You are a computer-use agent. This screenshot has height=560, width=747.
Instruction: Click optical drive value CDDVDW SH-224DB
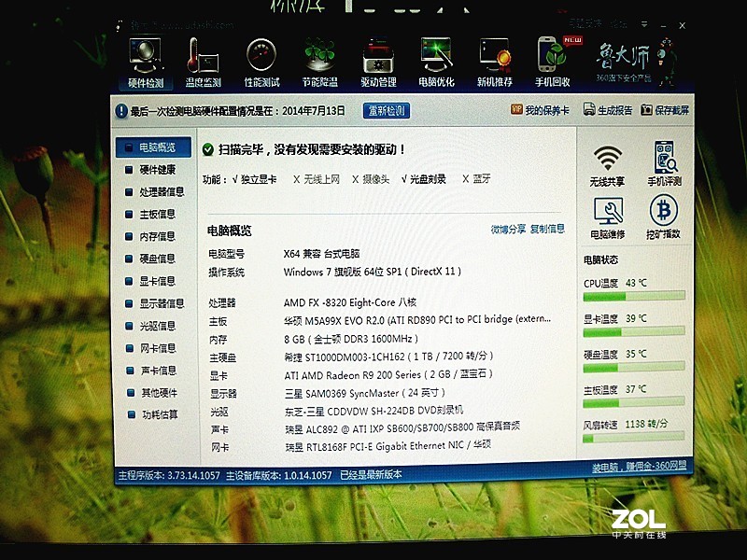[373, 411]
